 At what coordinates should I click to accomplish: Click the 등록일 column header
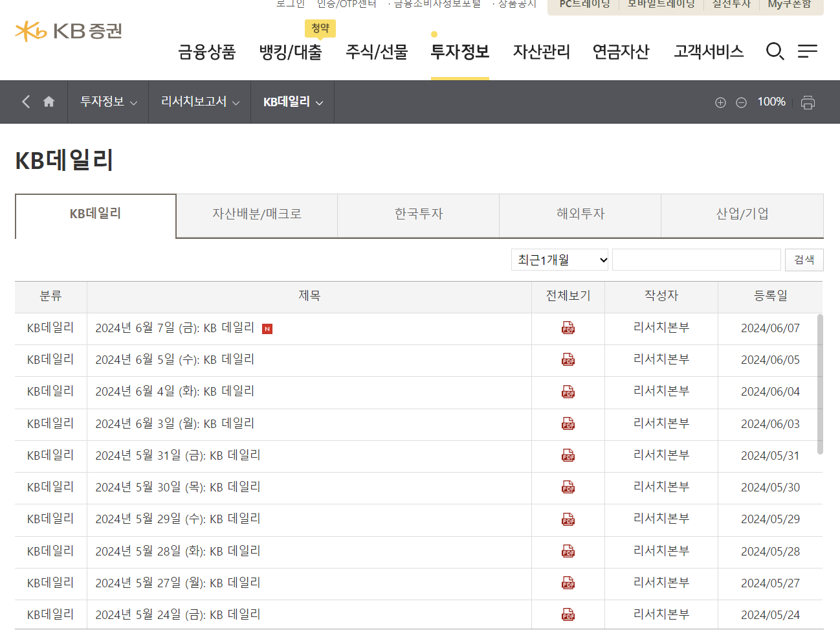coord(770,296)
